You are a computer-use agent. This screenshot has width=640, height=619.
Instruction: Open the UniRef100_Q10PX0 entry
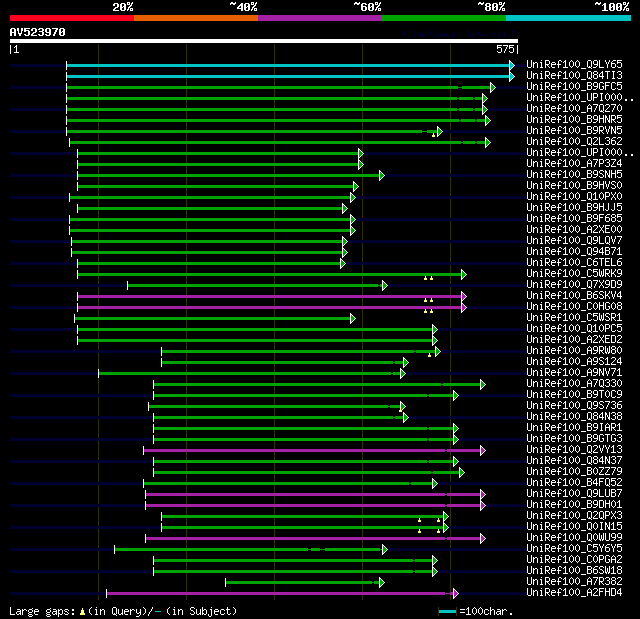click(x=574, y=197)
